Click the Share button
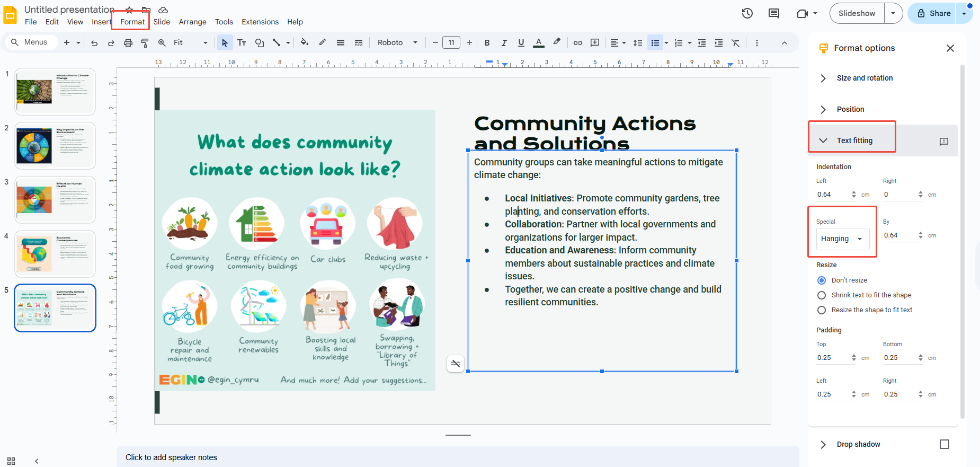Image resolution: width=980 pixels, height=467 pixels. (934, 13)
